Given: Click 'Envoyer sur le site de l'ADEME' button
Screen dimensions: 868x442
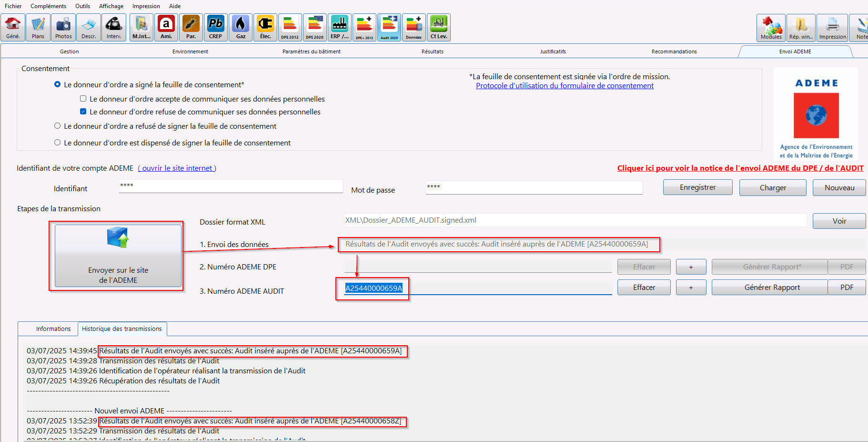Looking at the screenshot, I should pyautogui.click(x=118, y=256).
